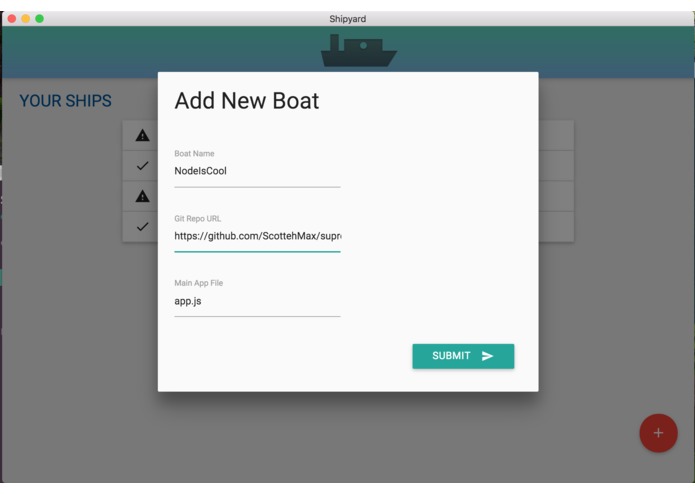Image resolution: width=695 pixels, height=494 pixels.
Task: Close the Shipyard window with red button
Action: [x=12, y=19]
